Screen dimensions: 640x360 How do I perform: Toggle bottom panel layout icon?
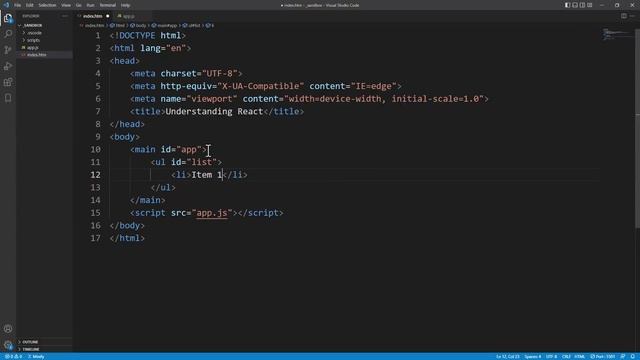[x=575, y=5]
